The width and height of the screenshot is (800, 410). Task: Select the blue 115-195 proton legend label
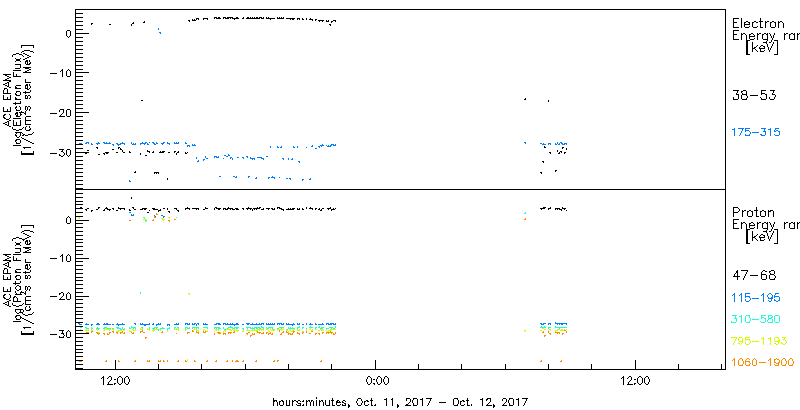[756, 298]
